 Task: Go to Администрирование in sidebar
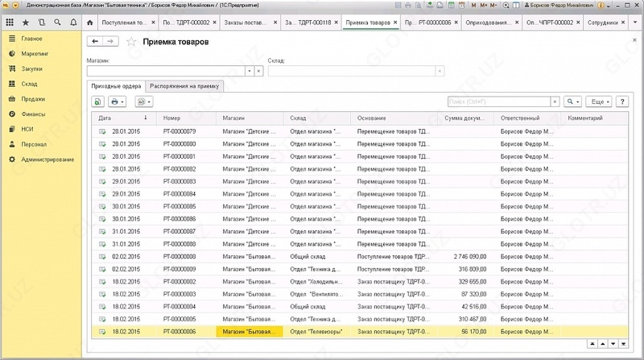[x=47, y=159]
